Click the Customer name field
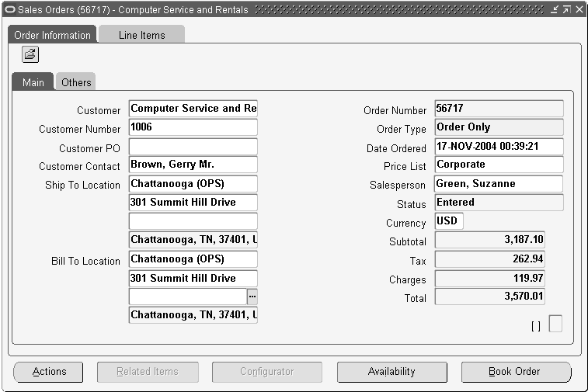 pos(193,109)
